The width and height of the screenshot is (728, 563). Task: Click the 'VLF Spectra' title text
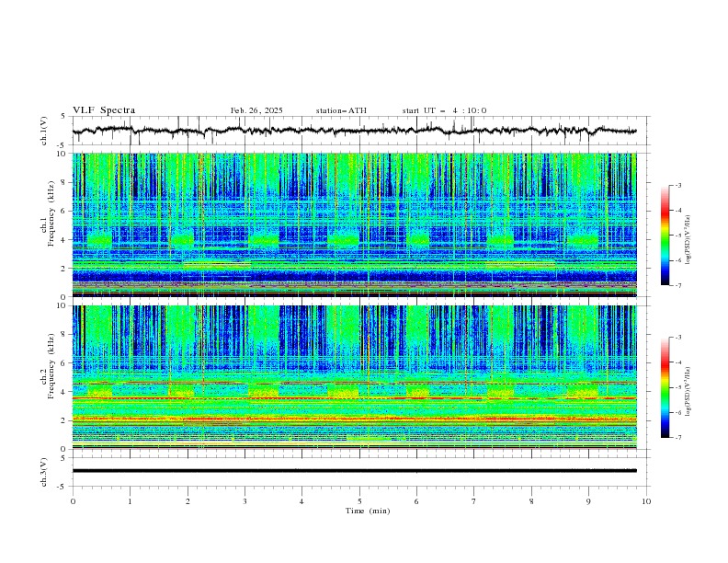[x=104, y=110]
